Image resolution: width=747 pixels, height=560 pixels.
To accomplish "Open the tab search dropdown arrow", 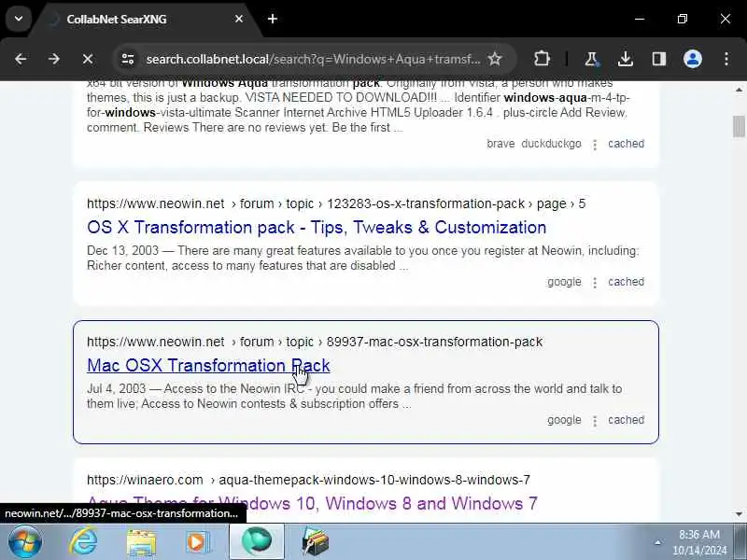I will [19, 19].
